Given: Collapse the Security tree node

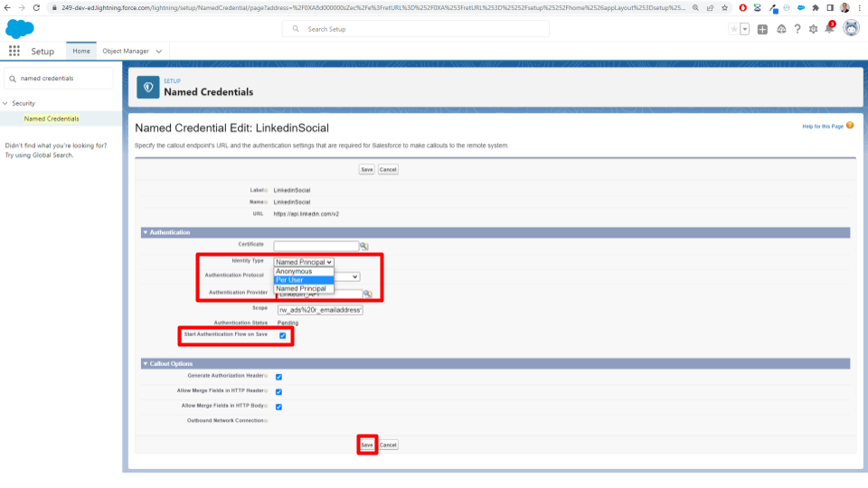Looking at the screenshot, I should (x=5, y=103).
